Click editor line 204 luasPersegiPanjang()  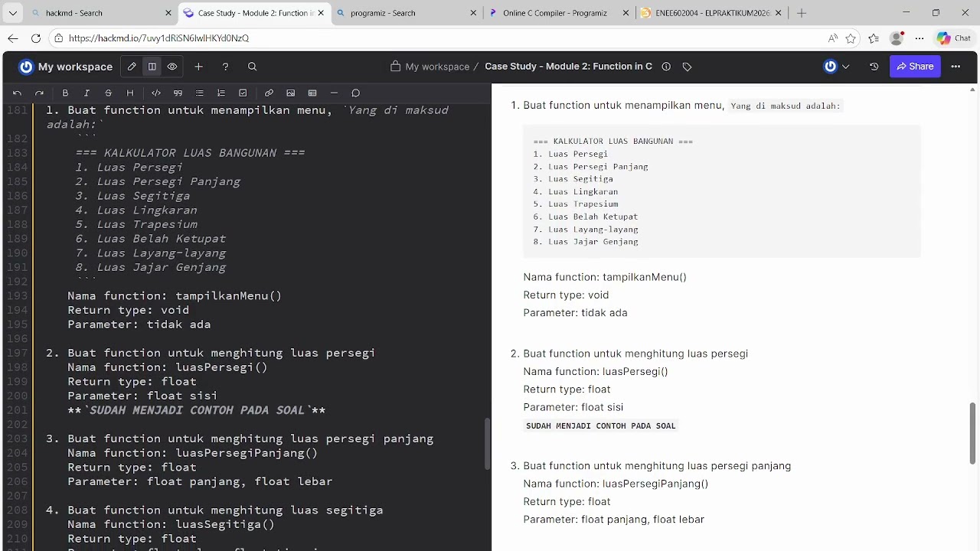[192, 453]
